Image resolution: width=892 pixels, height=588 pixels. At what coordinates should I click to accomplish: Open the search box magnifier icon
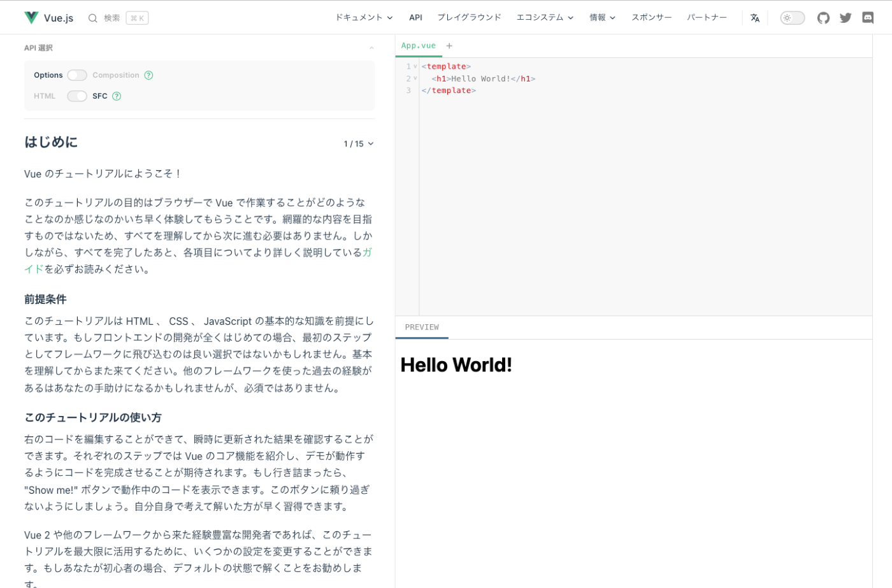93,18
